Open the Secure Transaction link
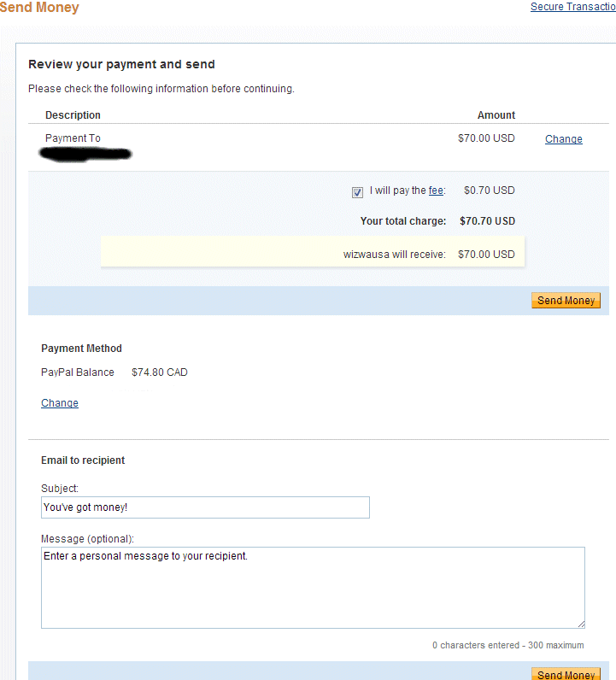The height and width of the screenshot is (680, 616). (572, 7)
